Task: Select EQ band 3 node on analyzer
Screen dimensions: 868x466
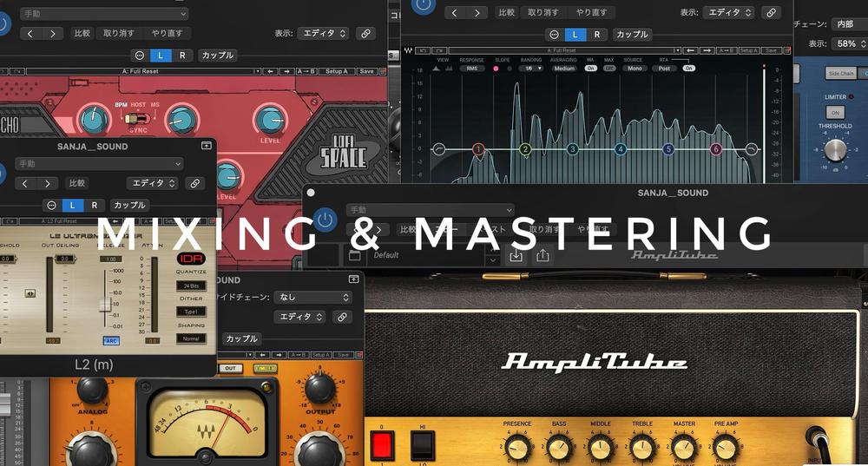Action: pyautogui.click(x=572, y=149)
